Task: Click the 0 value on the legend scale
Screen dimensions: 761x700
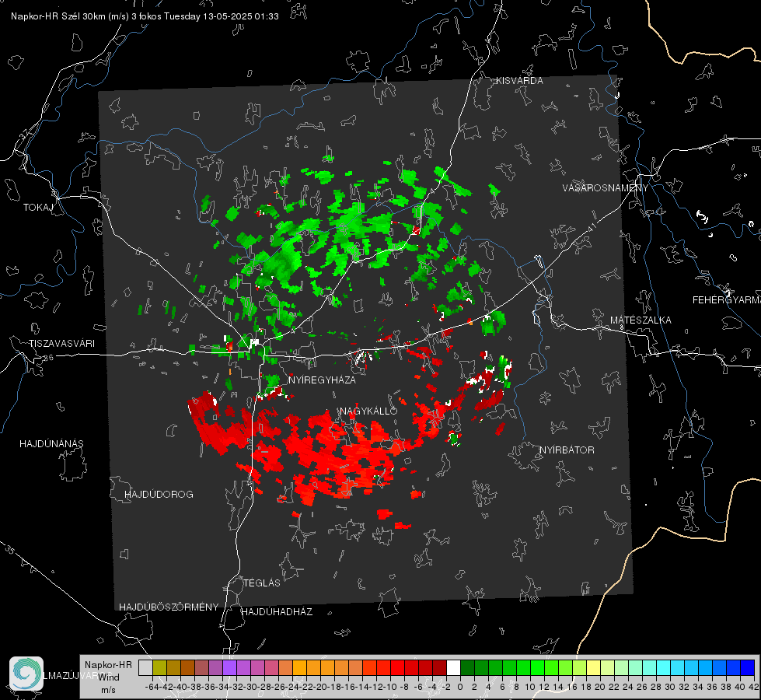Action: click(460, 687)
